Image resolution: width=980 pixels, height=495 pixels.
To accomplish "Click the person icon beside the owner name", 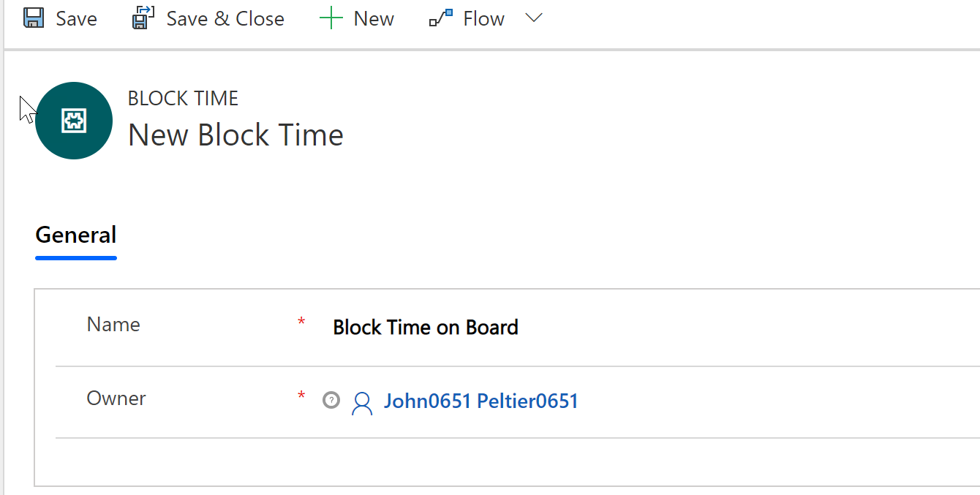I will coord(362,402).
